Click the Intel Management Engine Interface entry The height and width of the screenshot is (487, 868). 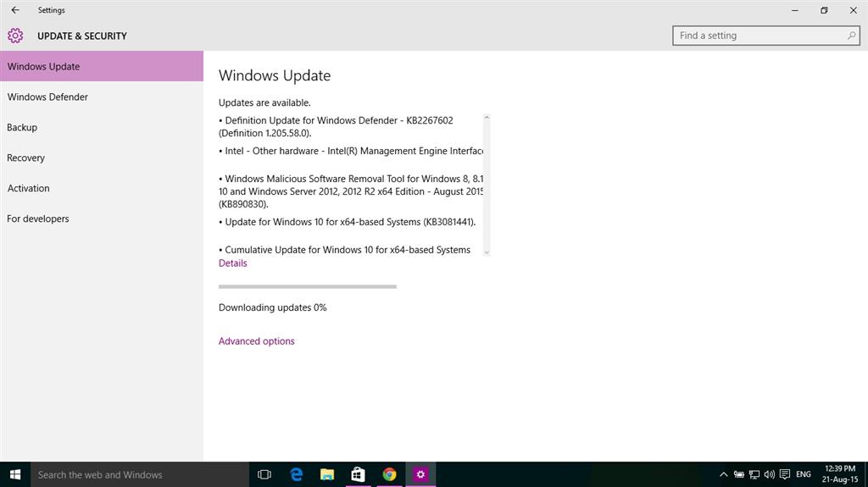click(351, 151)
